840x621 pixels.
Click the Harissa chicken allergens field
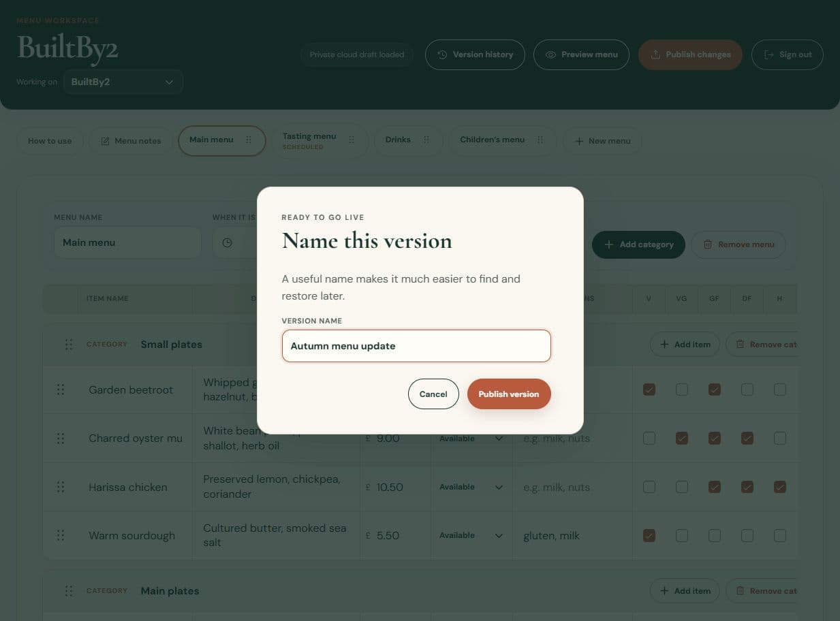point(572,487)
